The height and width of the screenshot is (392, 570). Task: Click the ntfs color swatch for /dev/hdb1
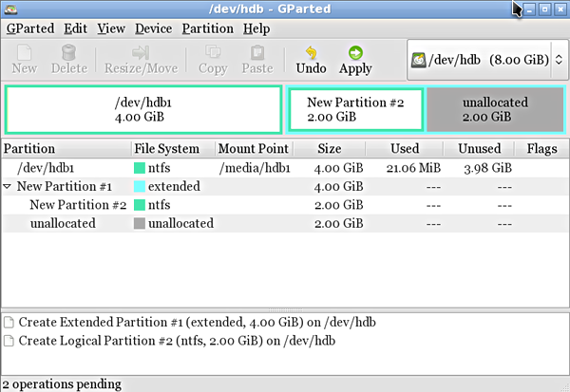point(140,168)
